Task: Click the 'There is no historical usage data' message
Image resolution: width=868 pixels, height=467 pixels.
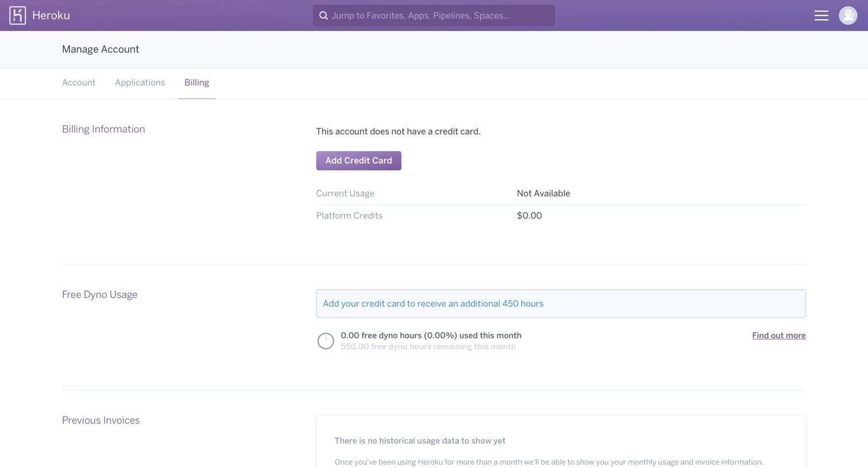Action: pos(420,441)
